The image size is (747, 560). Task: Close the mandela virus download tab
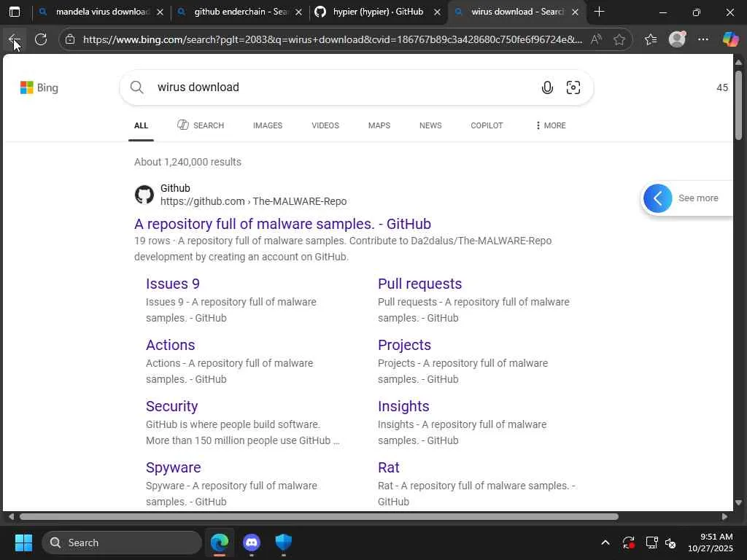[160, 12]
